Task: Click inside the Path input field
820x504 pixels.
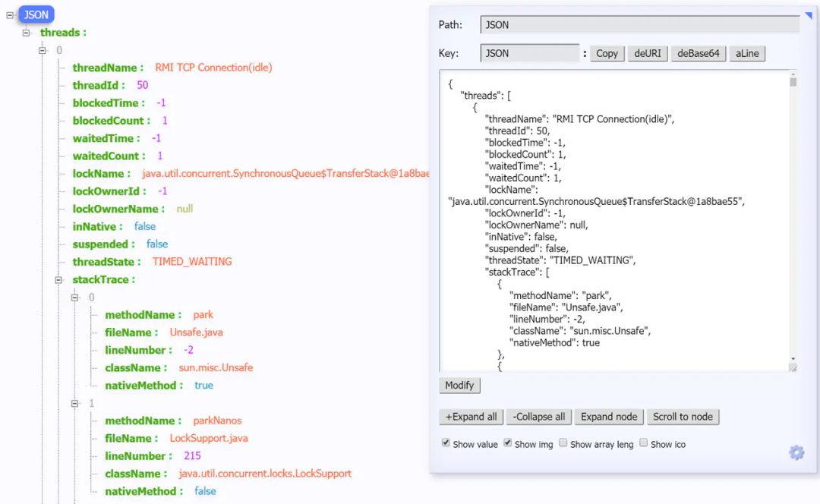Action: pyautogui.click(x=638, y=24)
